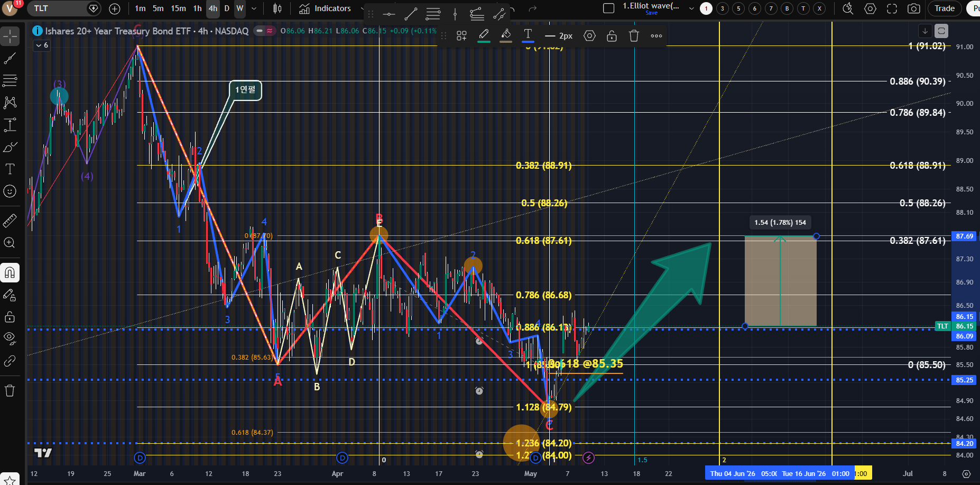
Task: Change the fill background color swatch
Action: pyautogui.click(x=506, y=36)
